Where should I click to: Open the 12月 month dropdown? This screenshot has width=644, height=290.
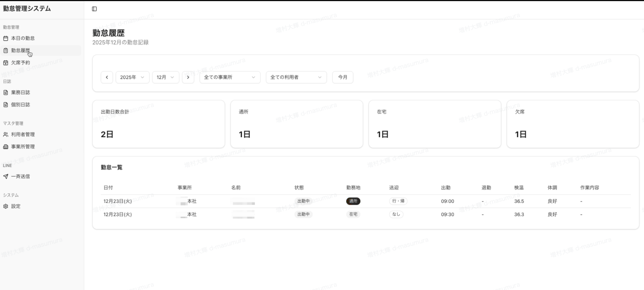[166, 77]
